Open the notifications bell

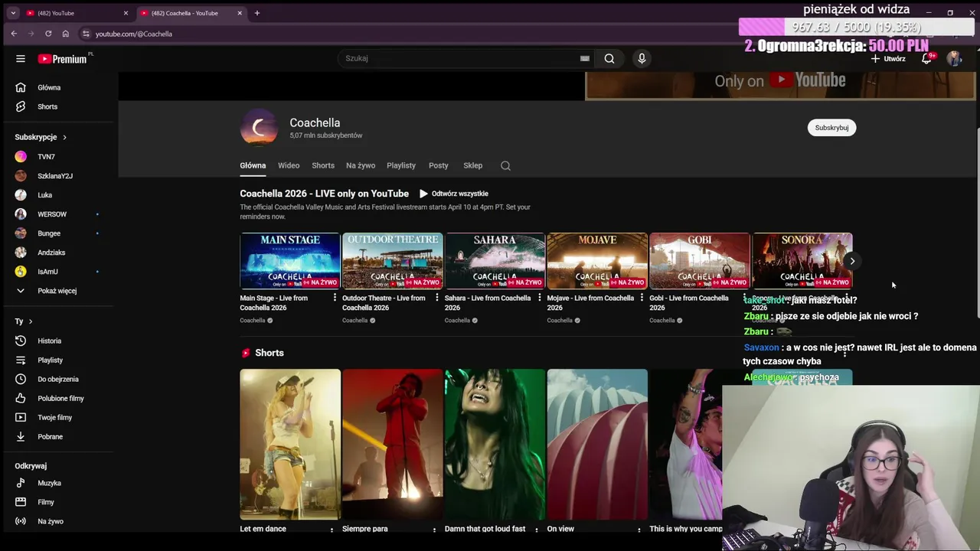[x=926, y=59]
